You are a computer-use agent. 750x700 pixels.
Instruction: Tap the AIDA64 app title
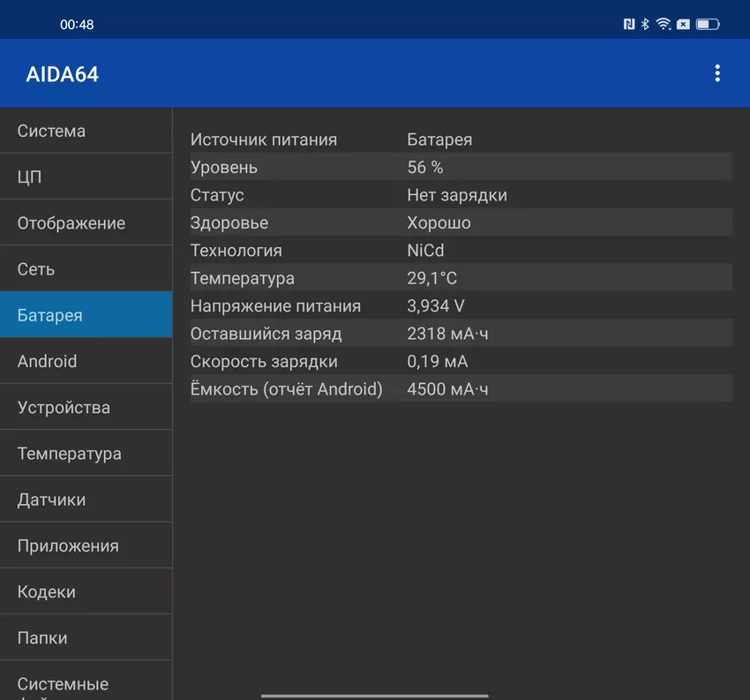click(x=63, y=74)
